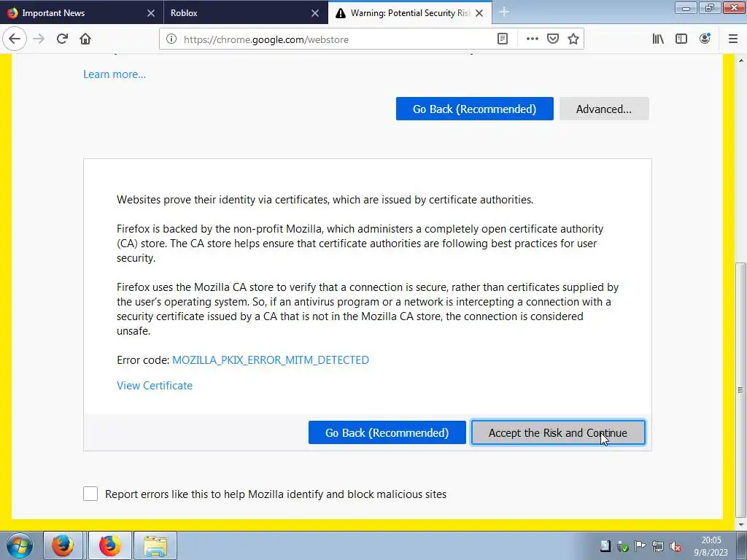
Task: Open the Windows Start menu
Action: click(19, 545)
